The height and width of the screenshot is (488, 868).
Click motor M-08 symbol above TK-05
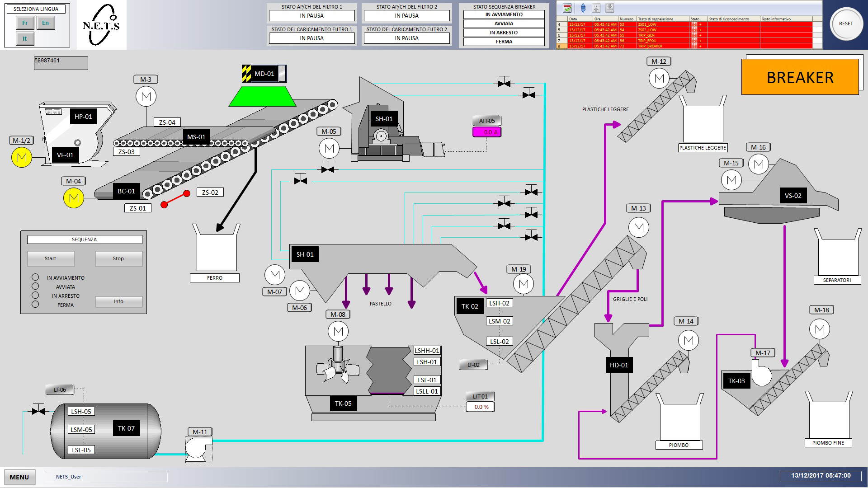pos(338,331)
